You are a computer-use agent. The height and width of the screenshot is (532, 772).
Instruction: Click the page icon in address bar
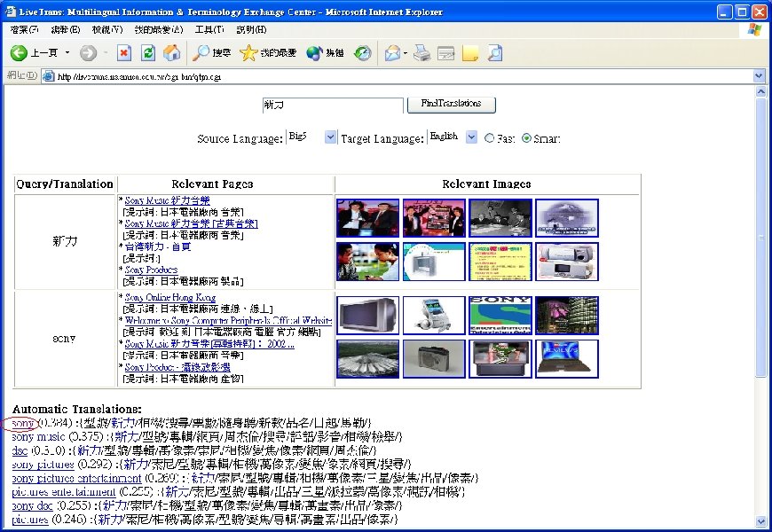click(48, 75)
